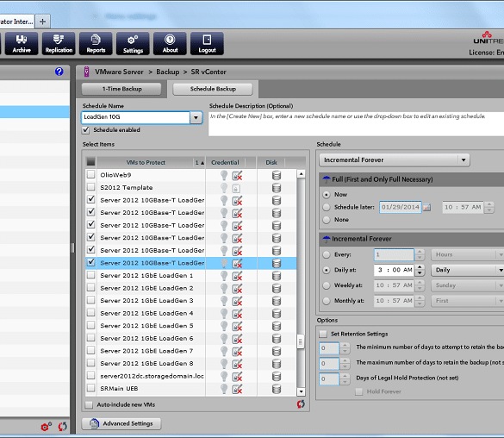504x438 pixels.
Task: Click credential icon for Server 2012 1GbE LoadGen 3
Action: pos(237,301)
